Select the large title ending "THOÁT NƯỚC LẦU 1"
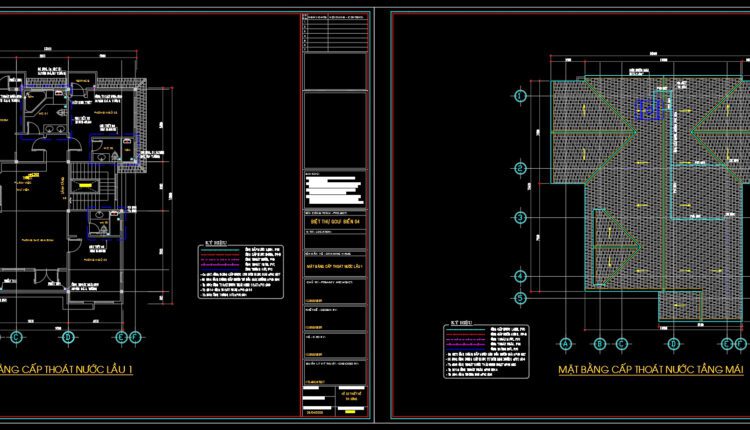 coord(66,370)
